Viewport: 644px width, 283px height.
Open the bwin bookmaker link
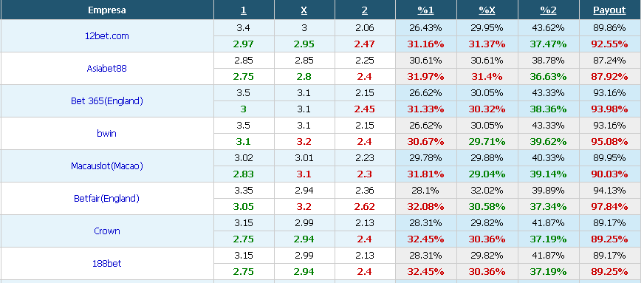[x=107, y=133]
